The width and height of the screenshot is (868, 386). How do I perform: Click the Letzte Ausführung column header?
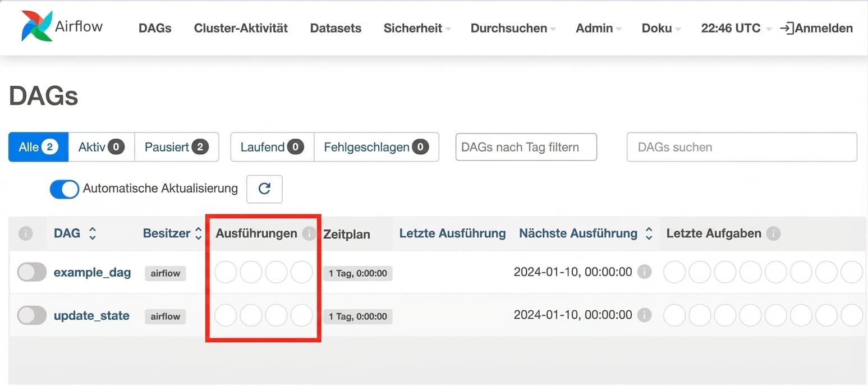point(452,233)
